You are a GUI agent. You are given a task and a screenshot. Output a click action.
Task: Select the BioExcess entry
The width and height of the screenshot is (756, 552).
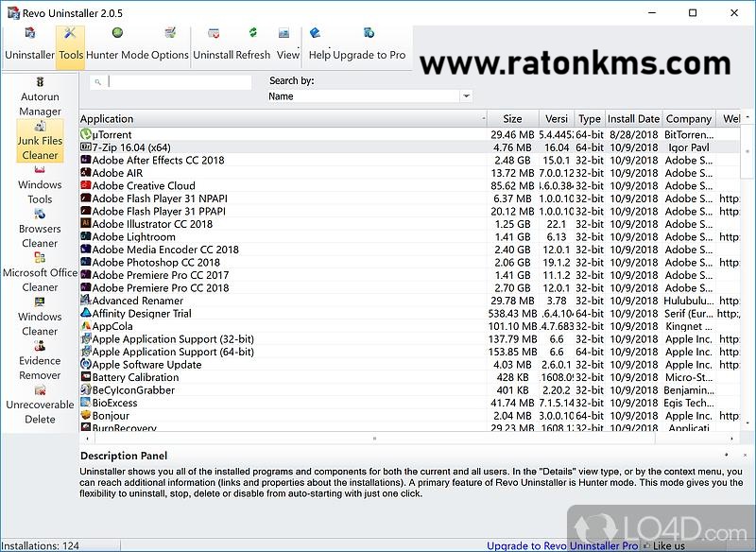[409, 403]
